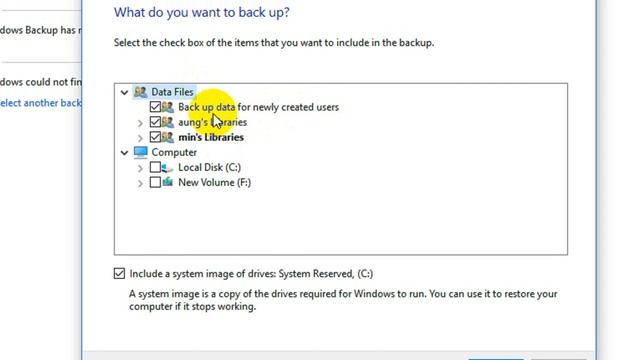640x360 pixels.
Task: Expand the min's Libraries node
Action: click(140, 138)
